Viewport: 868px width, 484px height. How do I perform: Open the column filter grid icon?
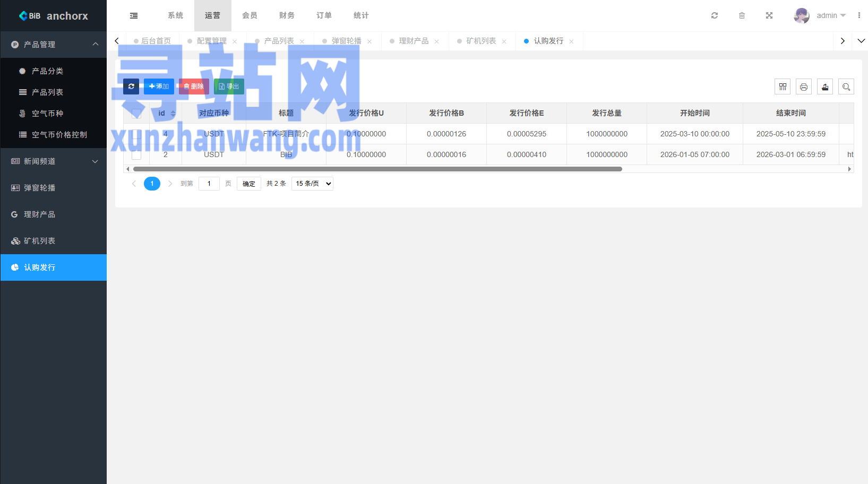click(x=783, y=87)
